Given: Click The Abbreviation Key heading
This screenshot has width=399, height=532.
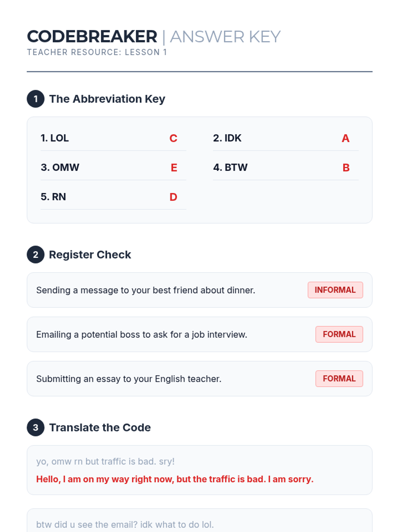Looking at the screenshot, I should coord(107,99).
